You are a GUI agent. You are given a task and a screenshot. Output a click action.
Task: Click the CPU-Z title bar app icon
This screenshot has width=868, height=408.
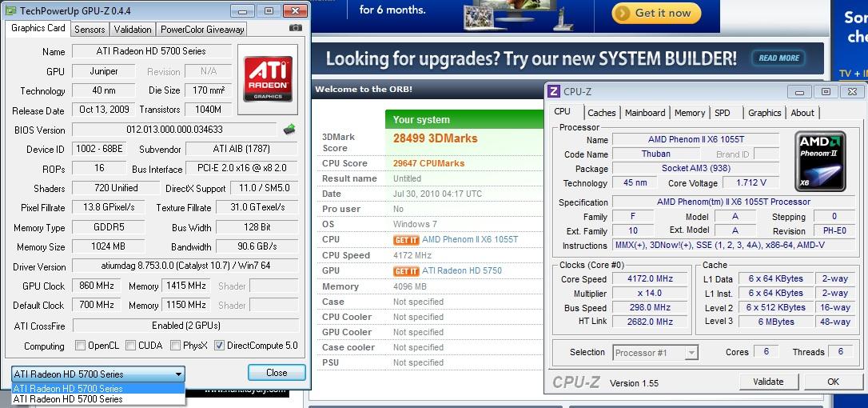point(555,92)
